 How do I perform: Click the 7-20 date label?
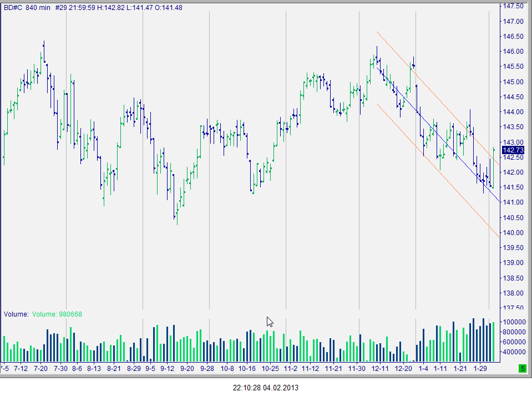pos(40,369)
